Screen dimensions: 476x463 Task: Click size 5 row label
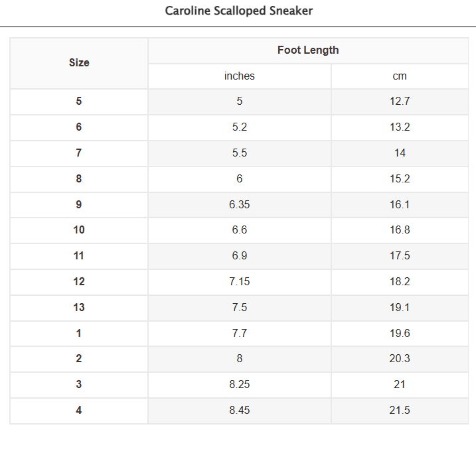(x=79, y=101)
